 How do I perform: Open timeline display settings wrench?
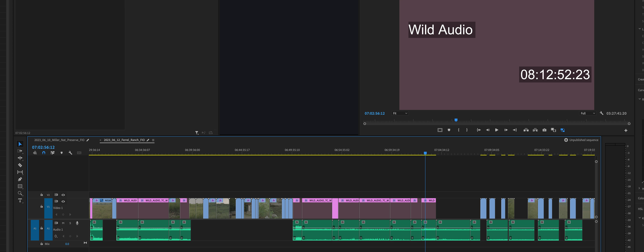(x=70, y=153)
